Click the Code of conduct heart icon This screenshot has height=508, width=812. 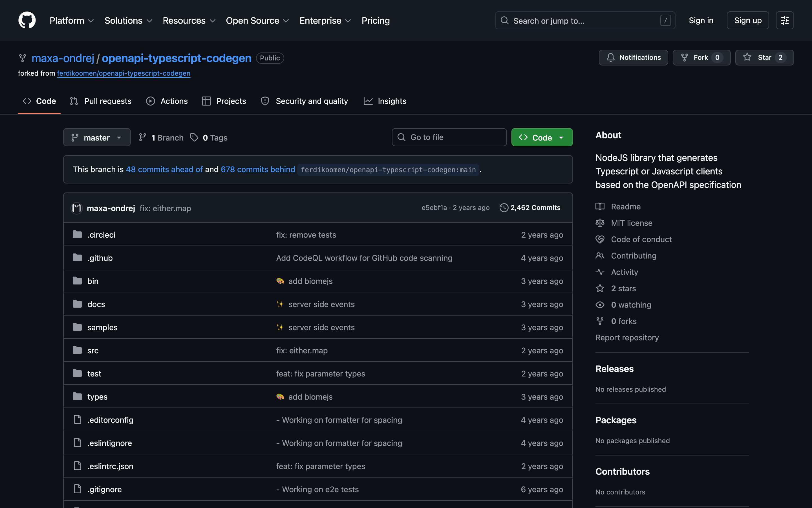pyautogui.click(x=600, y=239)
